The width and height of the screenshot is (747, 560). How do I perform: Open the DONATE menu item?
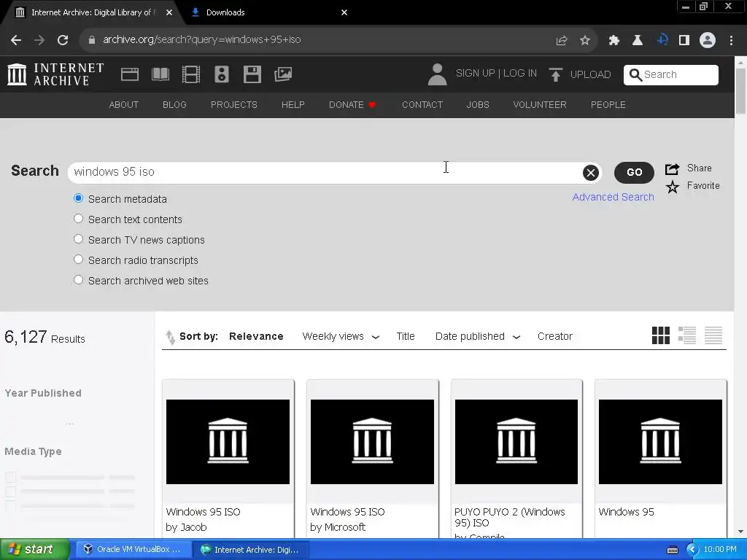[352, 105]
